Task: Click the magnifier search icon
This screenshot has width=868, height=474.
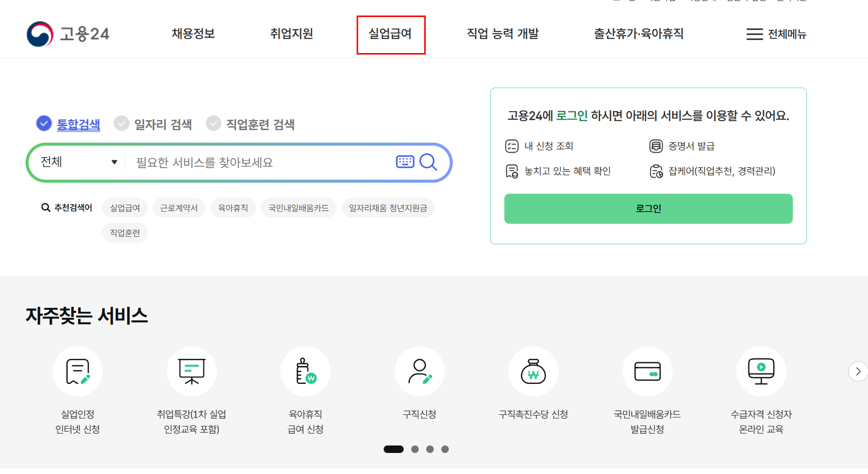Action: pyautogui.click(x=428, y=162)
